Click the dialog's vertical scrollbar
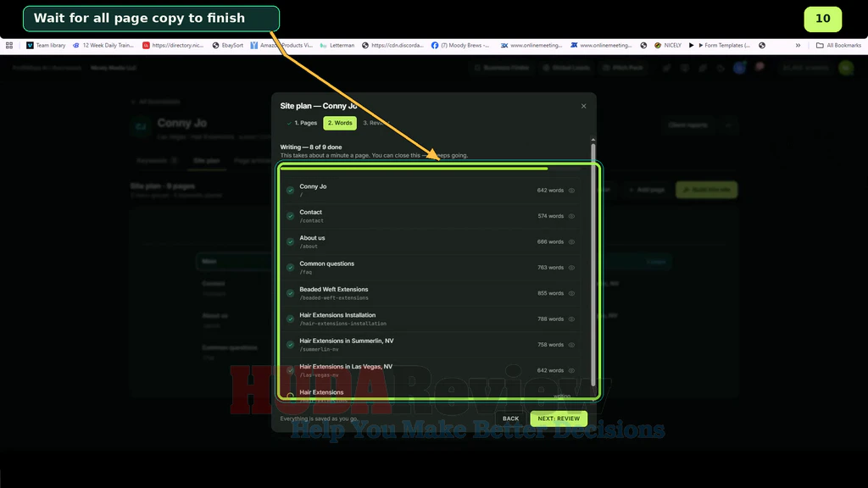868x488 pixels. click(593, 265)
